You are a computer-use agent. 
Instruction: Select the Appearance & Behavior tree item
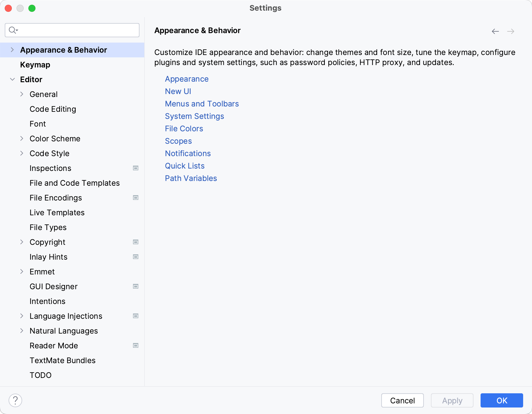pyautogui.click(x=72, y=50)
